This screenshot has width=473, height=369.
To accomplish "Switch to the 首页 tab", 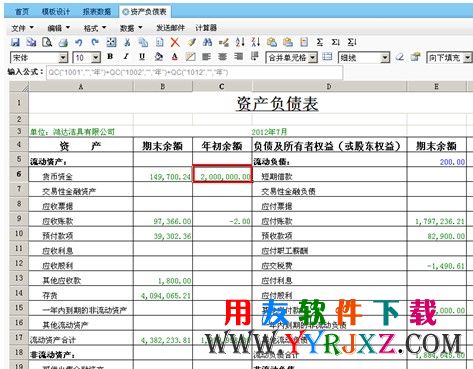I will tap(22, 12).
